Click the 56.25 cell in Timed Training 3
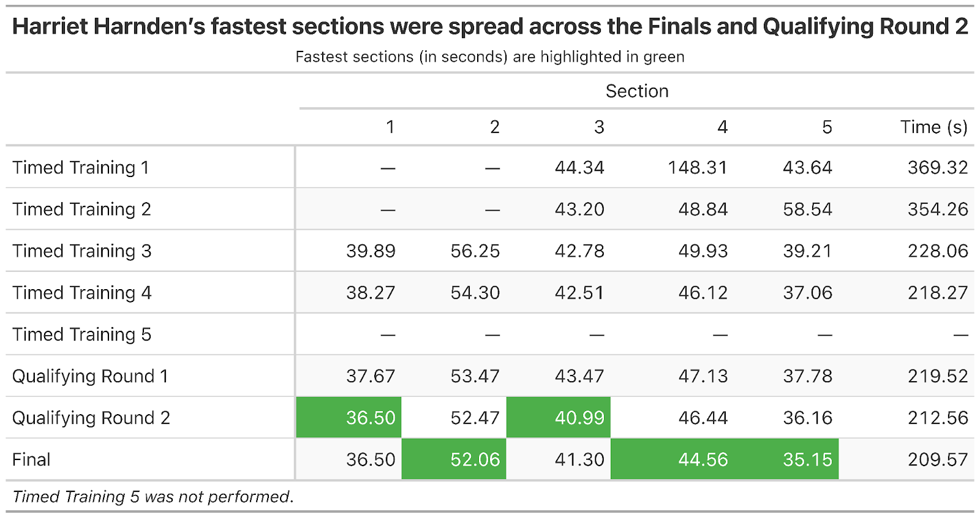 (x=475, y=251)
